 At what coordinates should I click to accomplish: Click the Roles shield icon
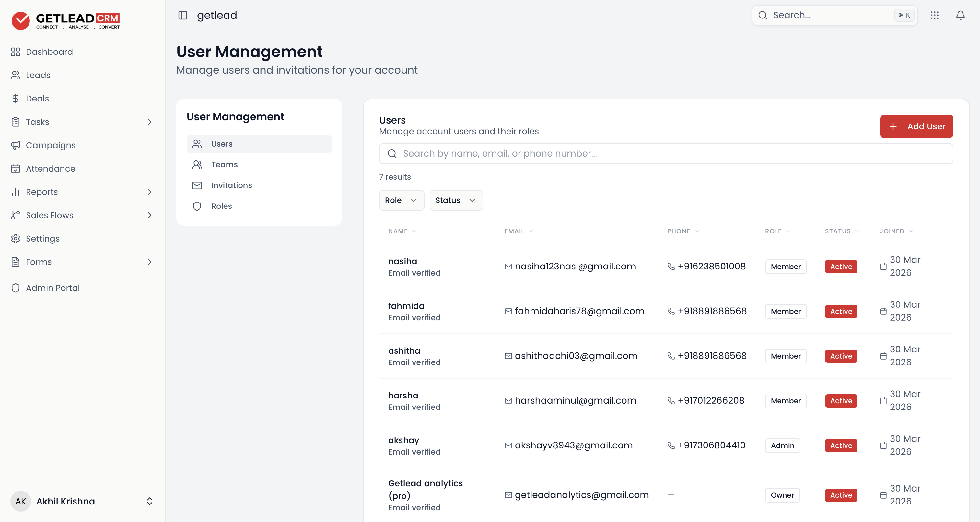(x=197, y=206)
